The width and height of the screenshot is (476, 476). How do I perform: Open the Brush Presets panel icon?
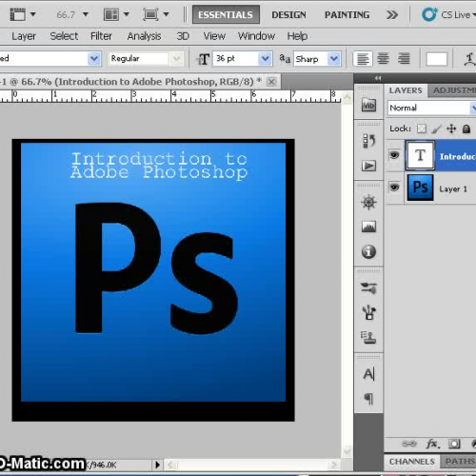(x=368, y=288)
